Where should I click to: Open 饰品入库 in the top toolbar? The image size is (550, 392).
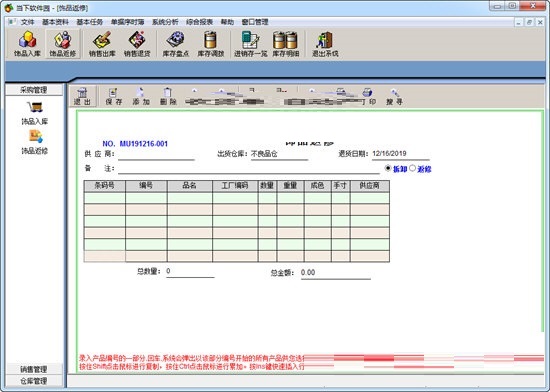(x=27, y=44)
